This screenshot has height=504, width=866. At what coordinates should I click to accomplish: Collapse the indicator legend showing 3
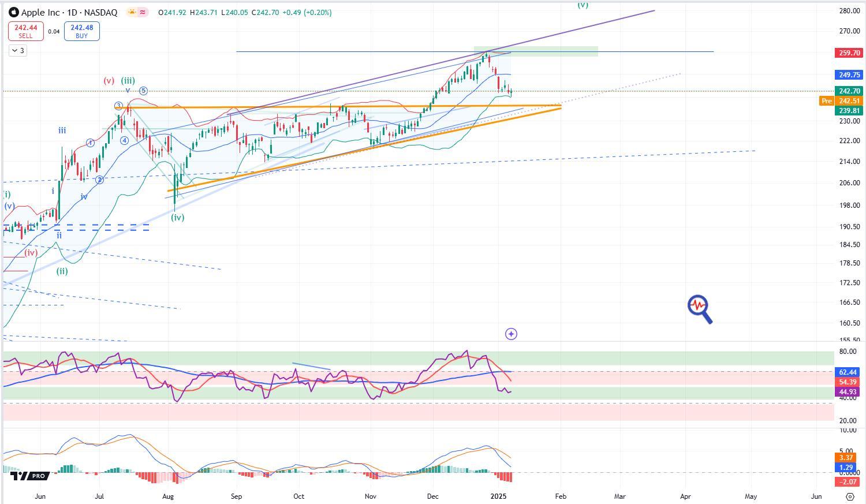[x=18, y=51]
